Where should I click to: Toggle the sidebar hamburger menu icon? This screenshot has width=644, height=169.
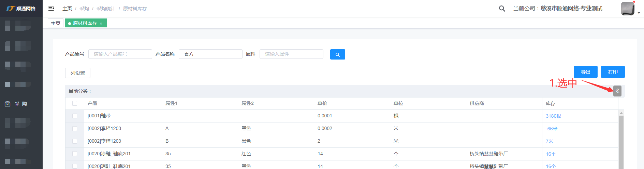click(51, 8)
